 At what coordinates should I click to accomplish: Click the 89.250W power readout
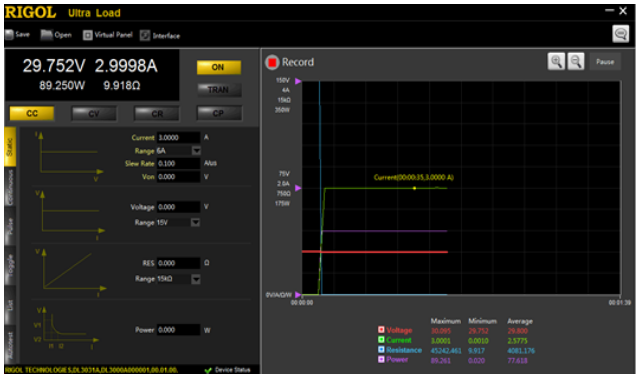click(x=62, y=85)
